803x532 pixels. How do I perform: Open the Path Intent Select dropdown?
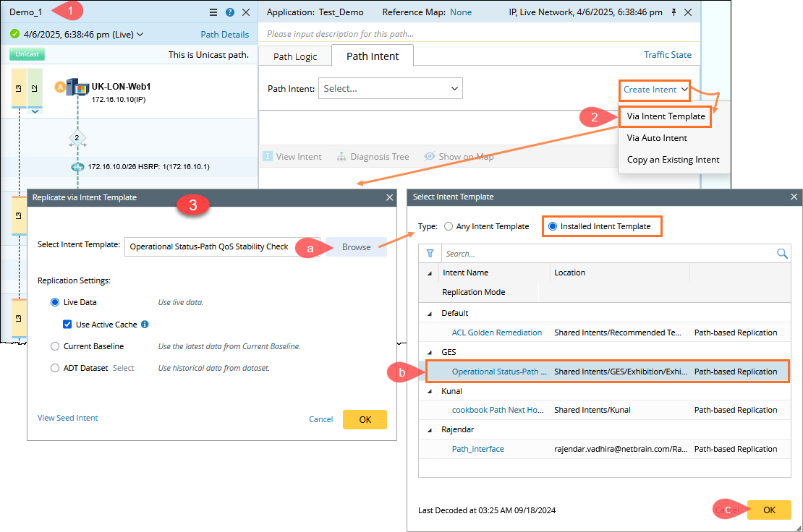coord(390,88)
